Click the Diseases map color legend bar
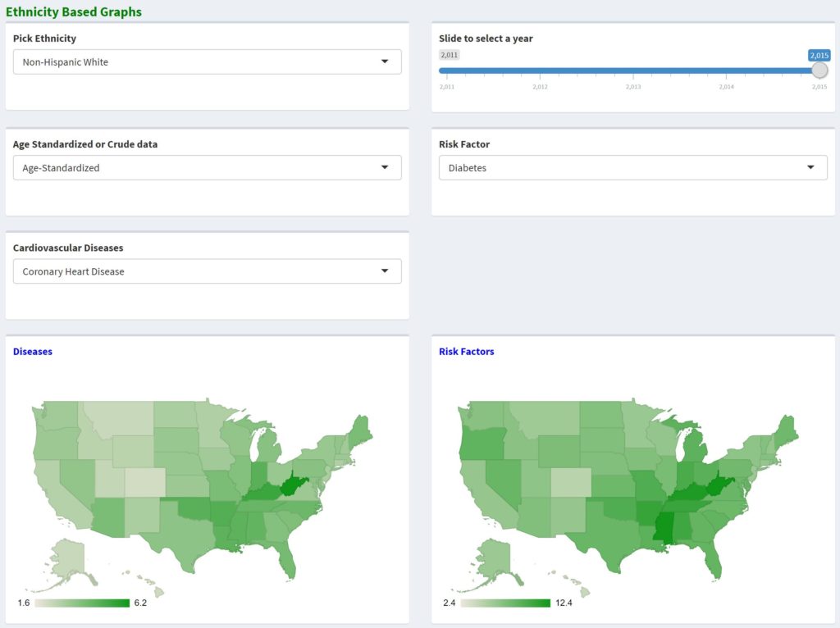 [x=82, y=603]
